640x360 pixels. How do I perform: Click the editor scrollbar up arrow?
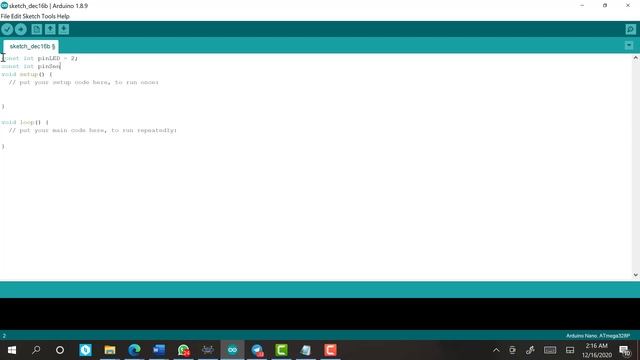[636, 58]
